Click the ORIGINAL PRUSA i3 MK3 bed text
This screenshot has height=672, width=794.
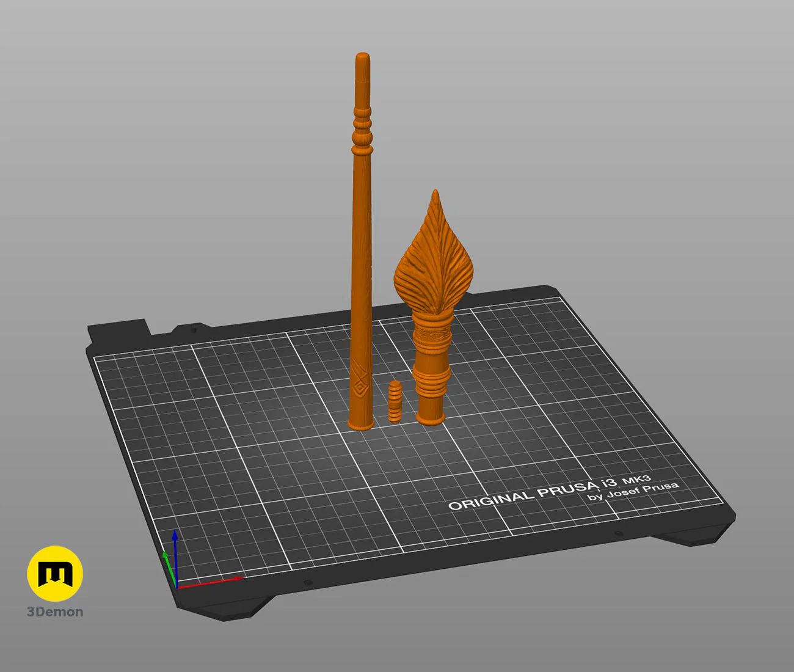[549, 492]
